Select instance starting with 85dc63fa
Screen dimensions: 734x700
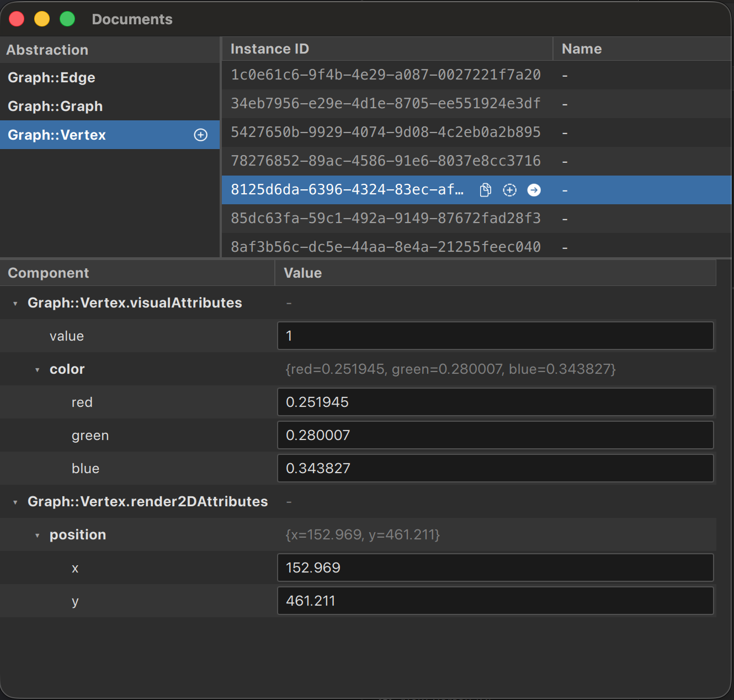pos(385,219)
